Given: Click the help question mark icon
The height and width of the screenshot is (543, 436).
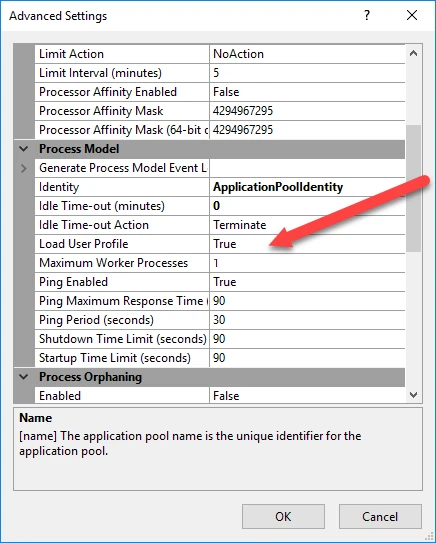Looking at the screenshot, I should [x=367, y=15].
